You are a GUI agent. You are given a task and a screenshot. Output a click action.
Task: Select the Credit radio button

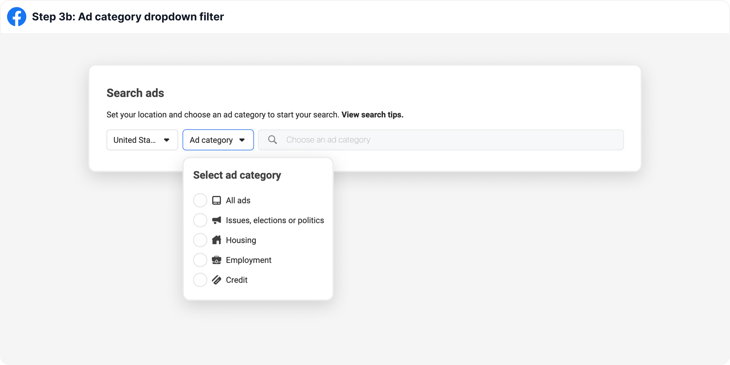(200, 280)
